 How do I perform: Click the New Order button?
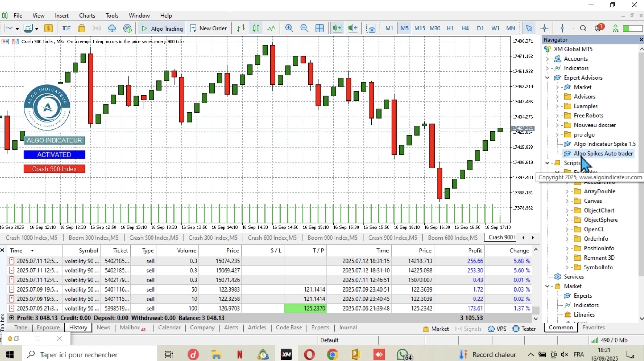click(x=208, y=28)
